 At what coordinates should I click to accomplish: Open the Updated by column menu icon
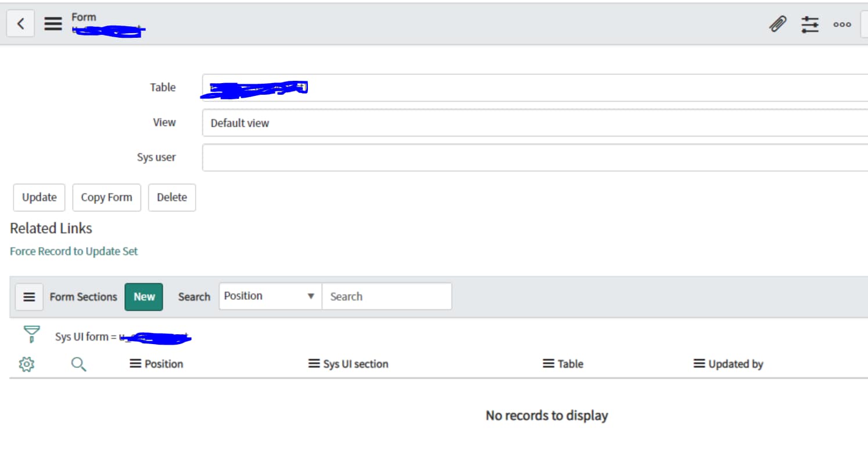pos(699,364)
